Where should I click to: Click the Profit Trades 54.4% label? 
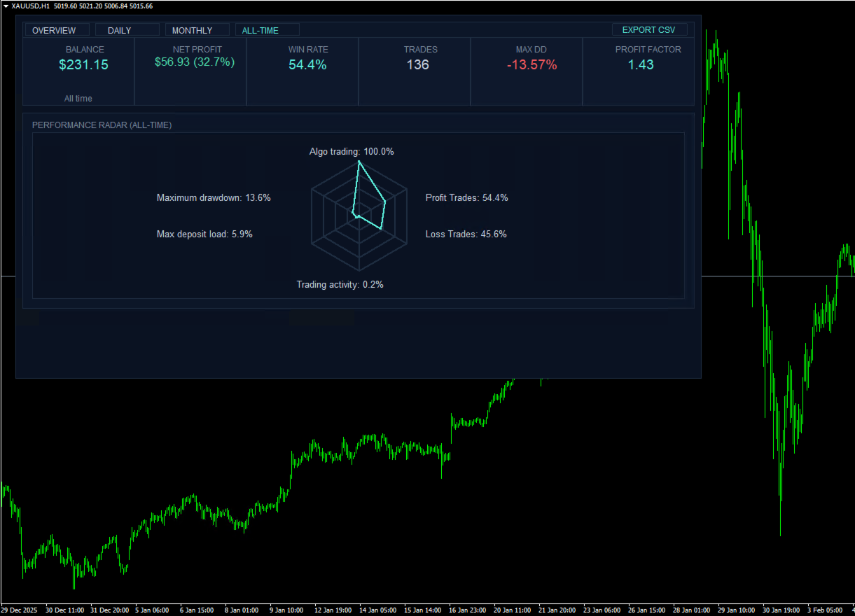pyautogui.click(x=467, y=198)
